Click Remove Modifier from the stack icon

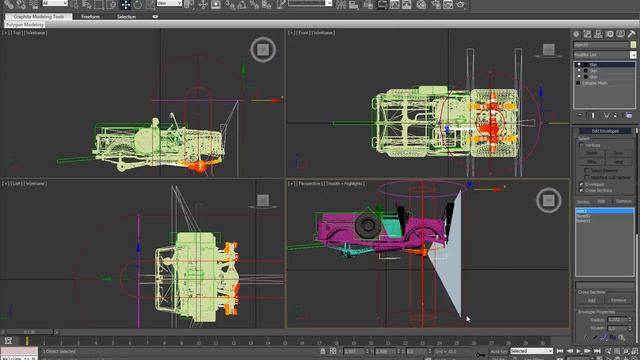click(x=616, y=116)
